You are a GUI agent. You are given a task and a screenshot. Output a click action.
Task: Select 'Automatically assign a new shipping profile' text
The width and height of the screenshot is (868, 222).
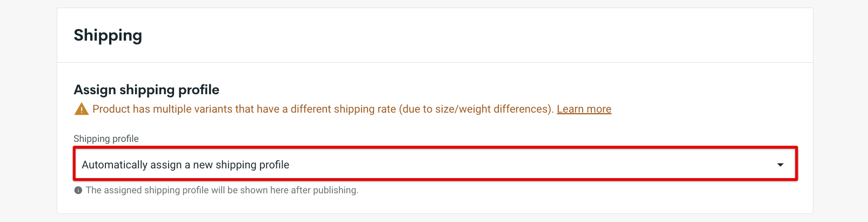click(x=185, y=165)
